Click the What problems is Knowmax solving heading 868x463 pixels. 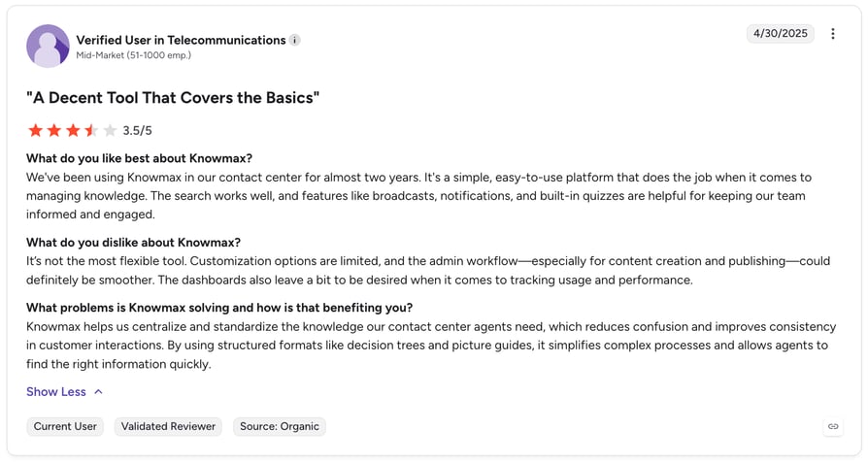219,308
